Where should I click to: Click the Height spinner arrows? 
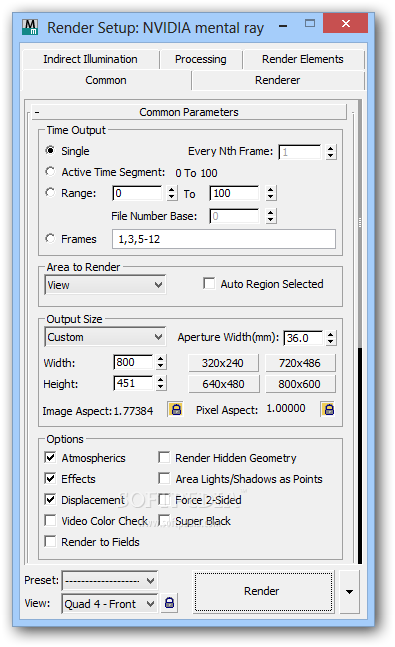pyautogui.click(x=161, y=383)
